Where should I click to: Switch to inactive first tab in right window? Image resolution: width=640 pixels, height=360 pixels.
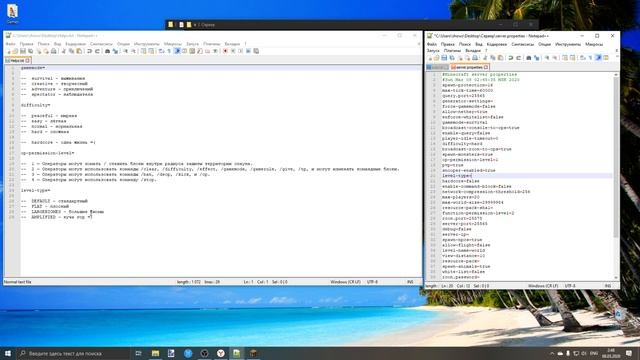pos(438,67)
